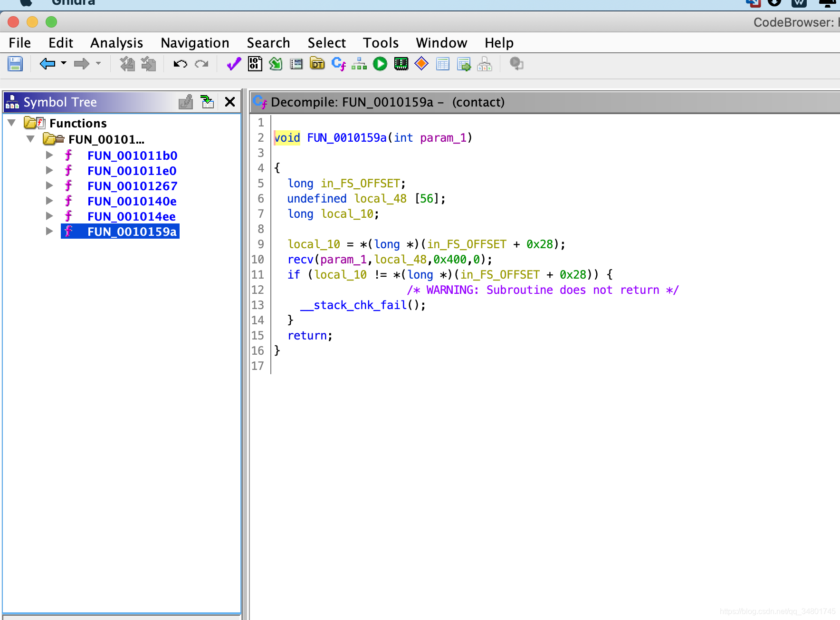Viewport: 840px width, 620px height.
Task: Click the table with green arrow icon
Action: pos(464,64)
